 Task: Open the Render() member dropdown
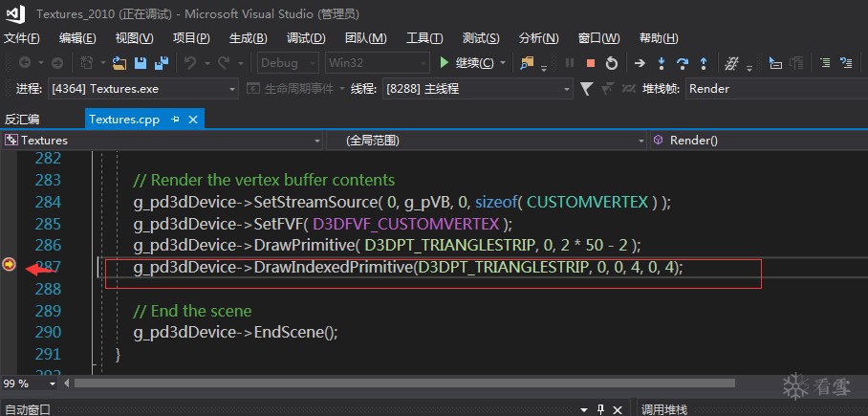759,141
